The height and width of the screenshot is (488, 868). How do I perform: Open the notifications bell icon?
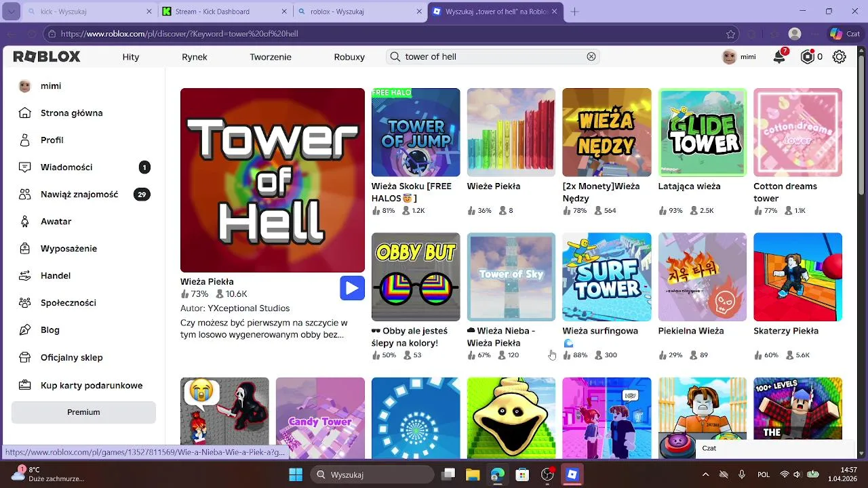pos(780,57)
